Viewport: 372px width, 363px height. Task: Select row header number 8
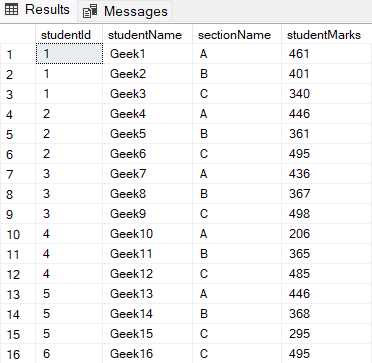click(x=18, y=194)
